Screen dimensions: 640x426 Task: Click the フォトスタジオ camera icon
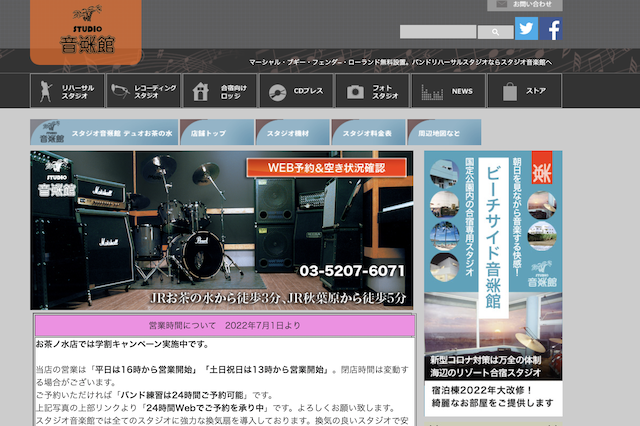(355, 91)
